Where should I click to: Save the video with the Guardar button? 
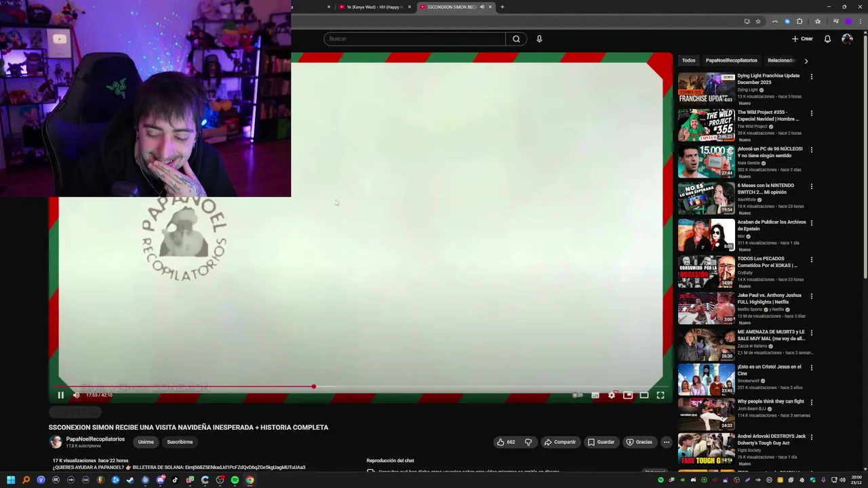(x=601, y=442)
